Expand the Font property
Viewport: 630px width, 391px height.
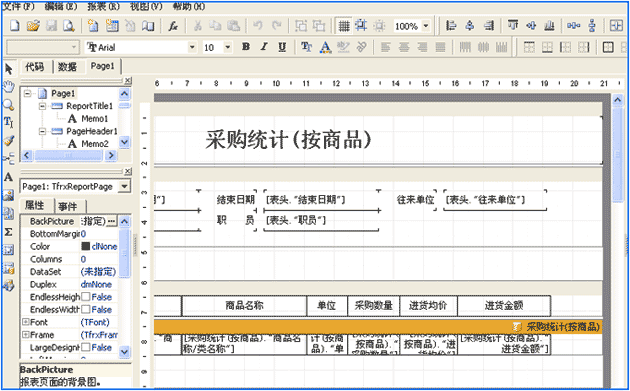tap(25, 322)
